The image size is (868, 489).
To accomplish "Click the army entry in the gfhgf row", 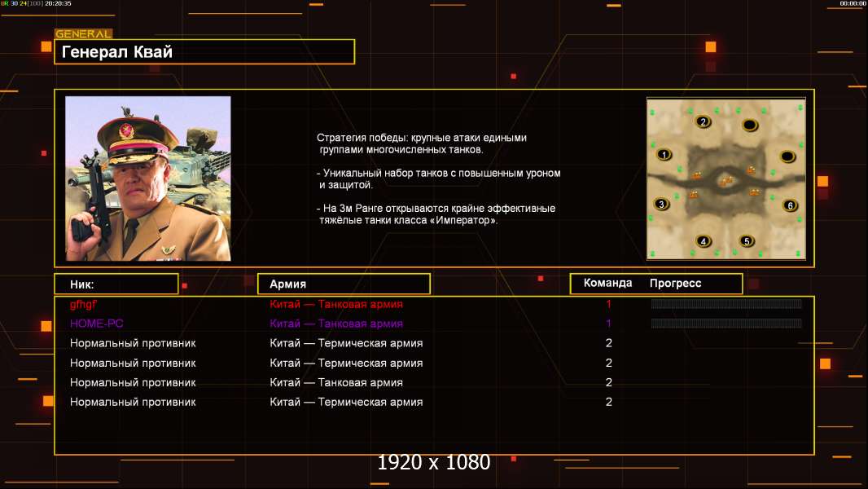I will [x=336, y=304].
